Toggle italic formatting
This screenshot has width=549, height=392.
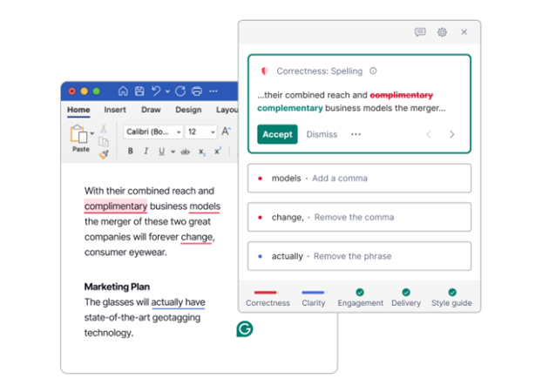point(146,152)
